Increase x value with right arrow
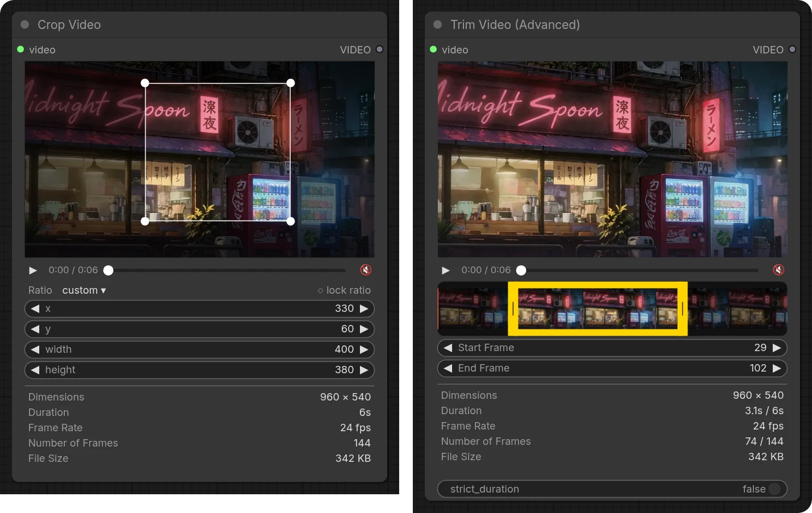The width and height of the screenshot is (812, 513). tap(364, 308)
